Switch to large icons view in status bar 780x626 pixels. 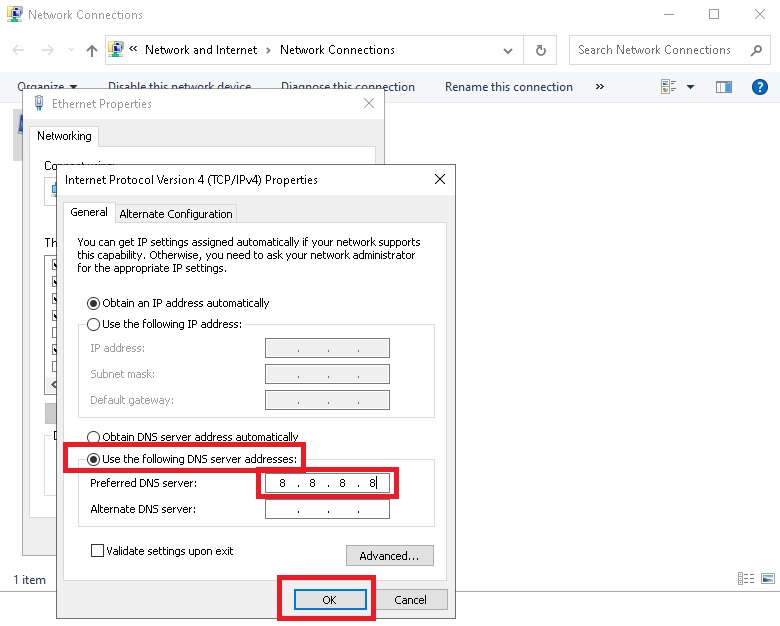pyautogui.click(x=767, y=579)
